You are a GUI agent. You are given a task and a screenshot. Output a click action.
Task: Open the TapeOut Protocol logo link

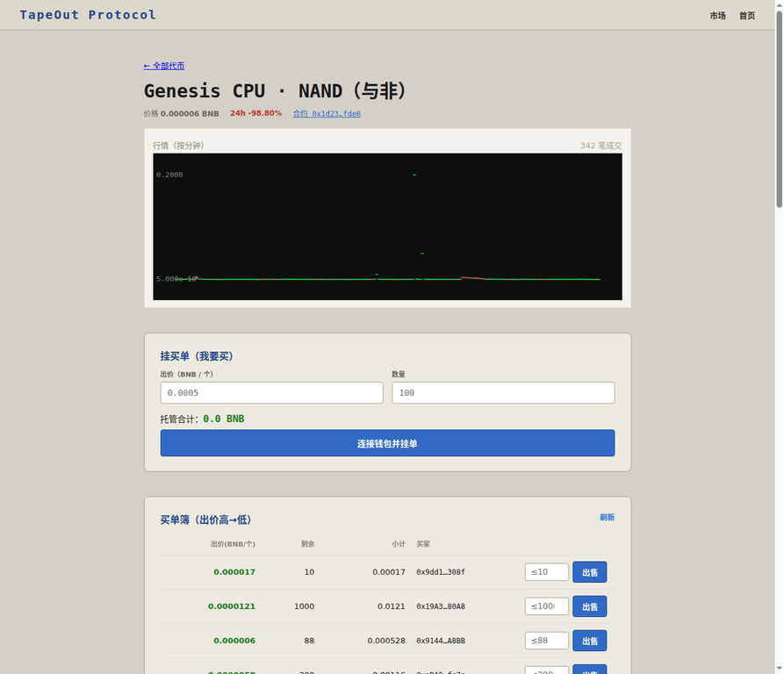click(88, 15)
